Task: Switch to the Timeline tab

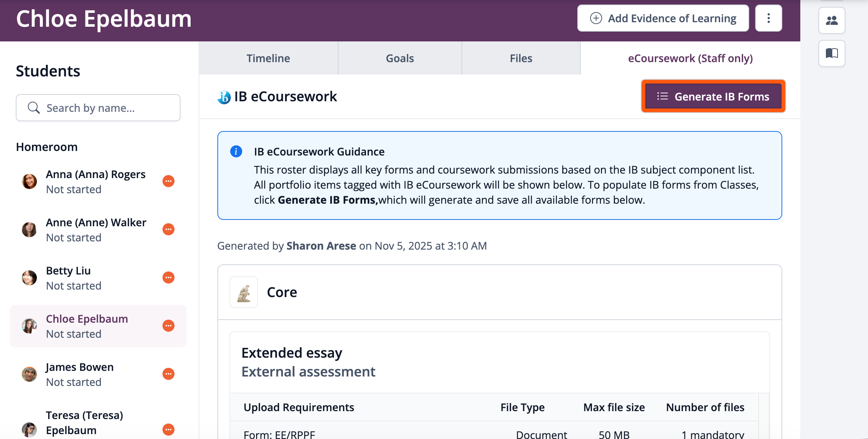Action: pyautogui.click(x=268, y=58)
